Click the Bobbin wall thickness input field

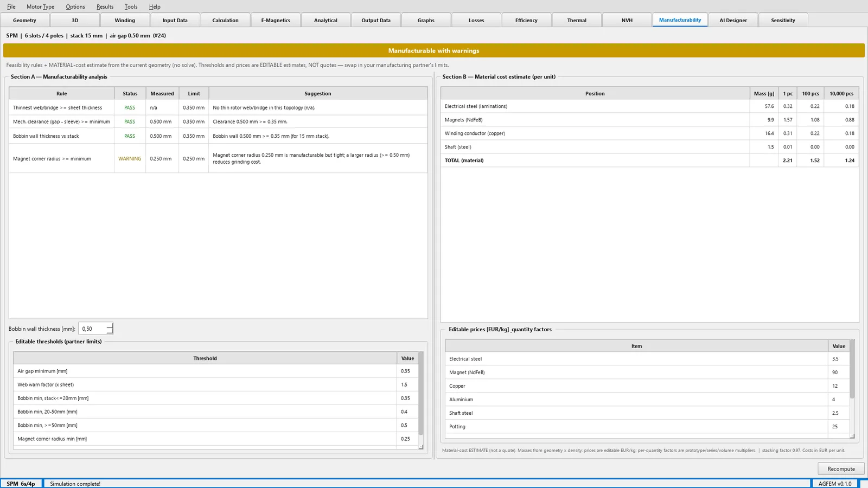click(x=93, y=329)
